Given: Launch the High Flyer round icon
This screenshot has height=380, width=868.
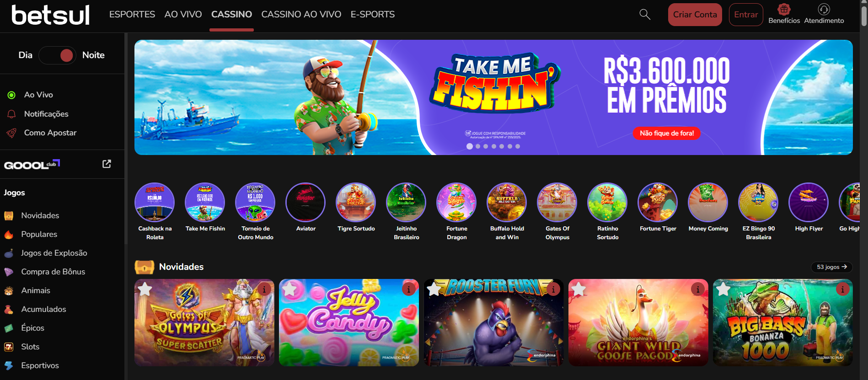Looking at the screenshot, I should 809,203.
